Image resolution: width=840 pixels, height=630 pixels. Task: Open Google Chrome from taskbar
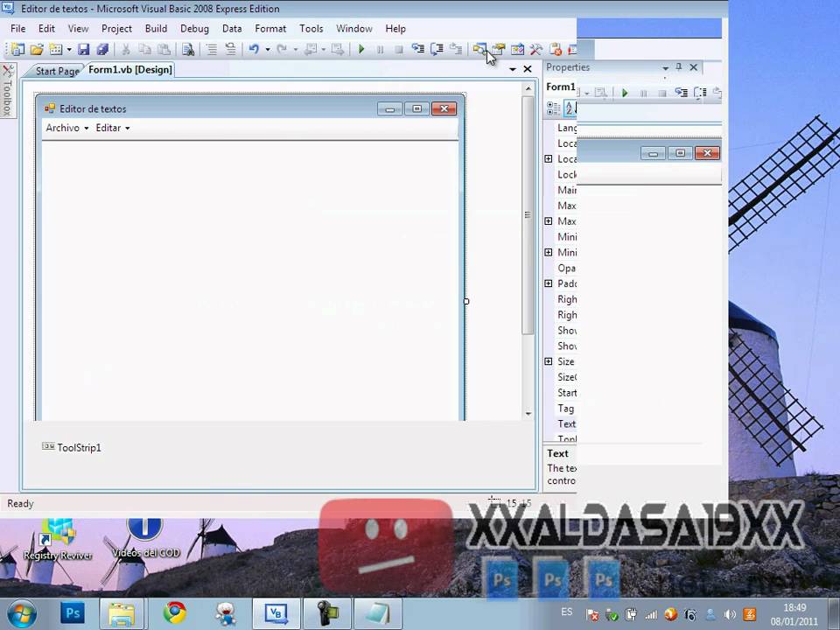click(x=175, y=613)
